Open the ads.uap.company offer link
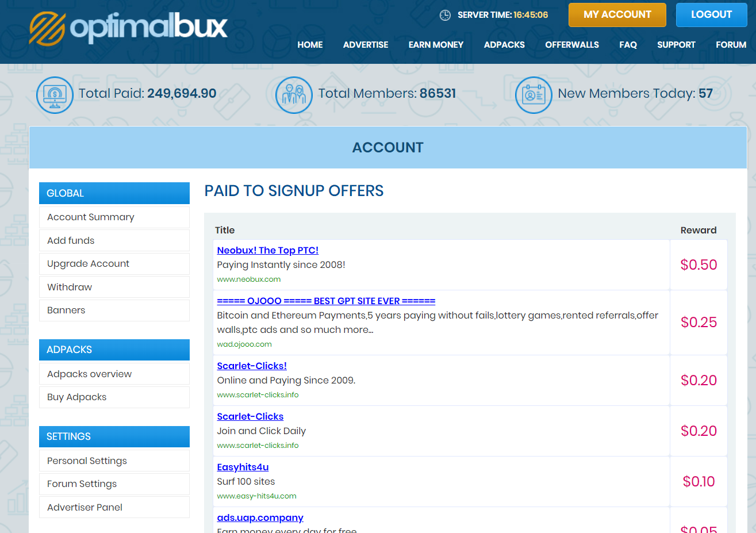Viewport: 756px width, 533px height. 260,517
